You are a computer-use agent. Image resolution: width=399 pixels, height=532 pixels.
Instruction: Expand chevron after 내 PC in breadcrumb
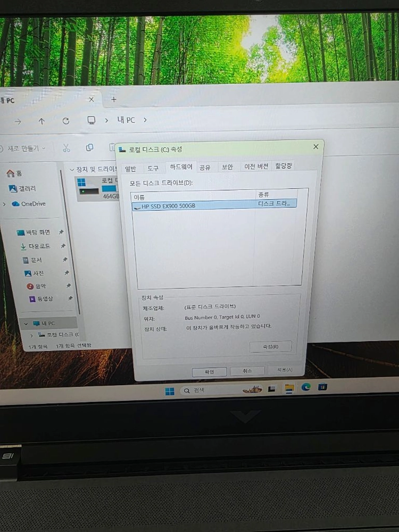coord(145,120)
